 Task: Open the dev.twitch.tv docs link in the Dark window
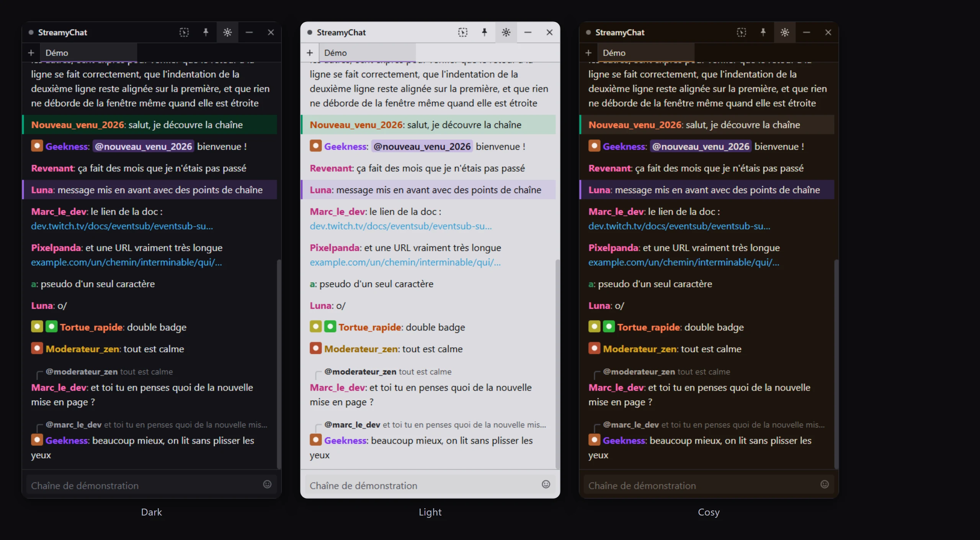(122, 226)
